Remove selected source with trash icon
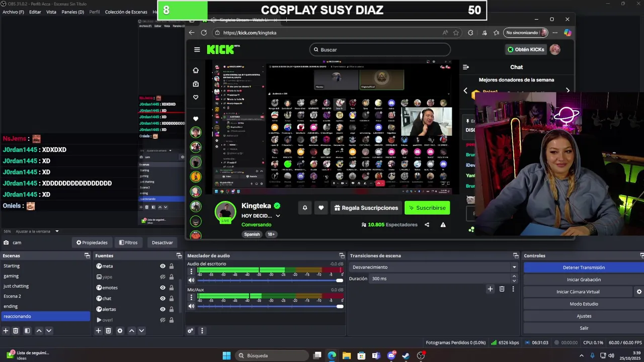This screenshot has height=362, width=644. (x=108, y=331)
